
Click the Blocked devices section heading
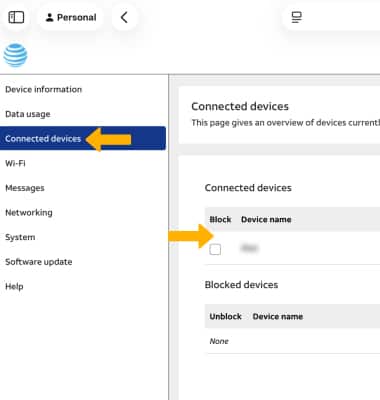(x=241, y=285)
